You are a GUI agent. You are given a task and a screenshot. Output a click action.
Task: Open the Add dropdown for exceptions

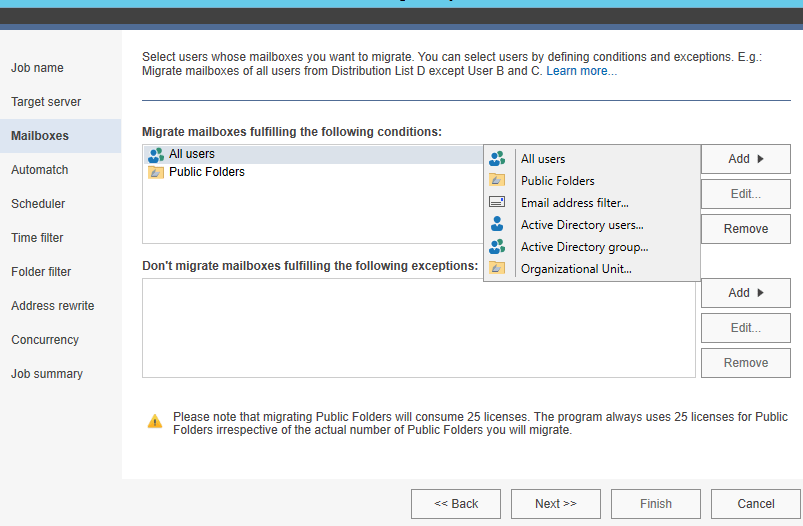pos(746,293)
